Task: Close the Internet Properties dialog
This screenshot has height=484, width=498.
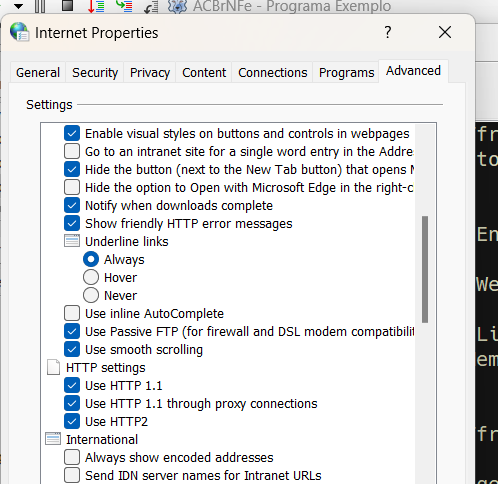Action: (x=445, y=32)
